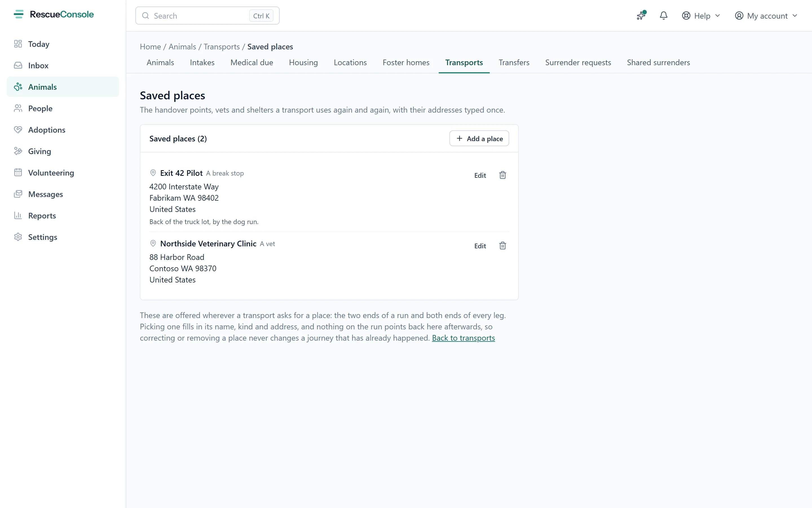Screen dimensions: 812x508
Task: Click the Home breadcrumb
Action: pos(150,47)
